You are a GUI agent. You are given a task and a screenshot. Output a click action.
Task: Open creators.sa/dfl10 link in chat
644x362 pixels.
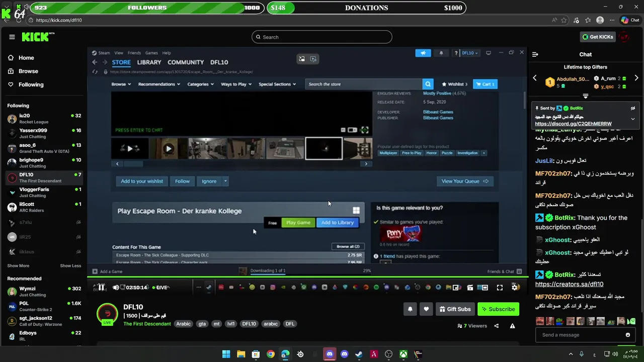point(569,284)
